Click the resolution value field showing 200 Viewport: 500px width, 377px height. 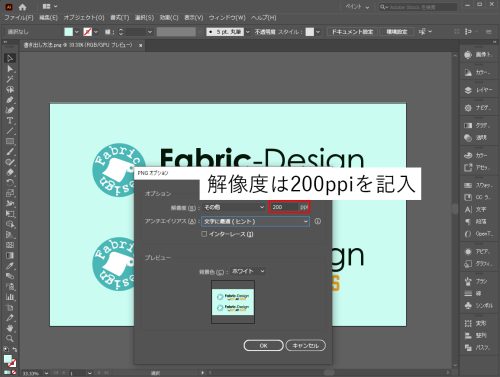pyautogui.click(x=284, y=207)
